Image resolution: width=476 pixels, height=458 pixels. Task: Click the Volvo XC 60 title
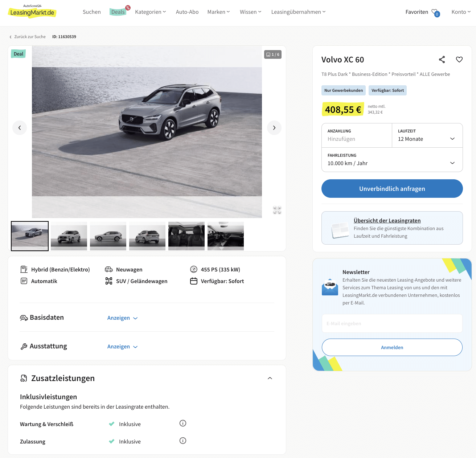[x=342, y=60]
